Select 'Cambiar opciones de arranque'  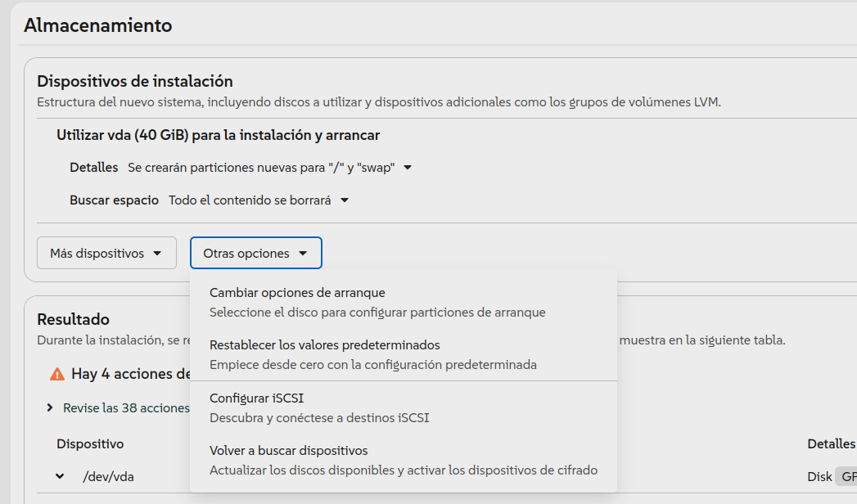pyautogui.click(x=297, y=293)
